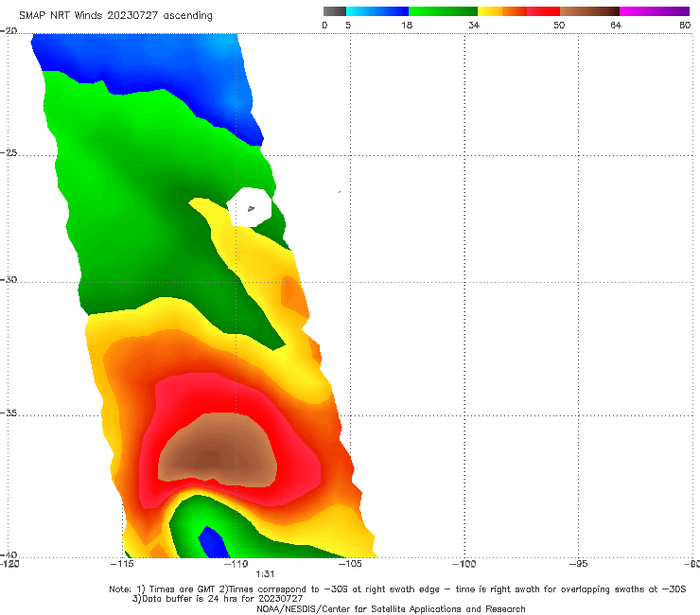Image resolution: width=700 pixels, height=615 pixels.
Task: Click the colorbar label '18'
Action: (407, 25)
